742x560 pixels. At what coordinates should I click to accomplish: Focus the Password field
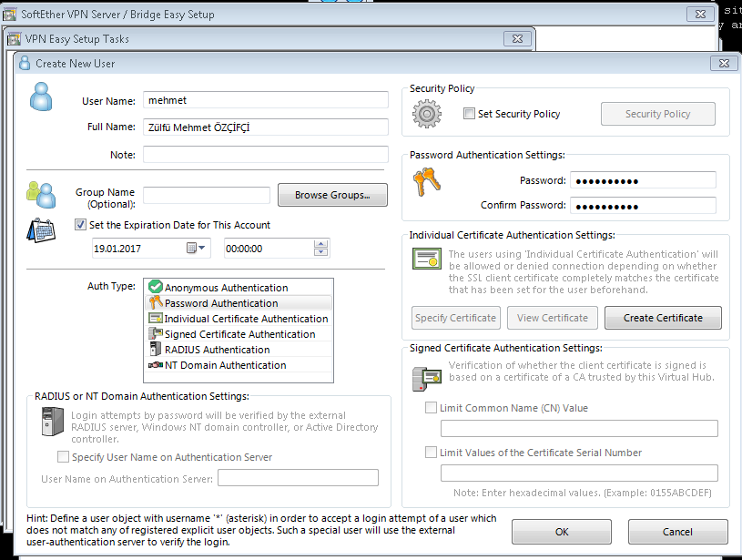(643, 180)
